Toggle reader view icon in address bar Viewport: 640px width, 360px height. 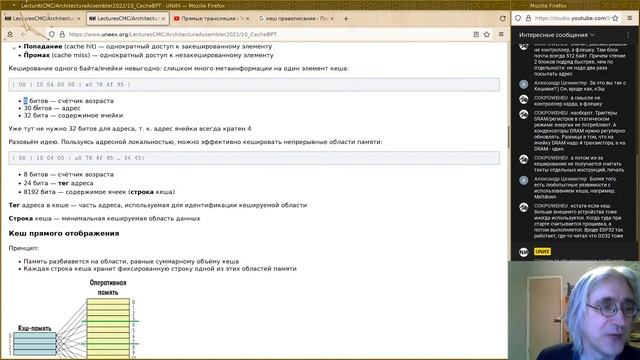[x=476, y=34]
